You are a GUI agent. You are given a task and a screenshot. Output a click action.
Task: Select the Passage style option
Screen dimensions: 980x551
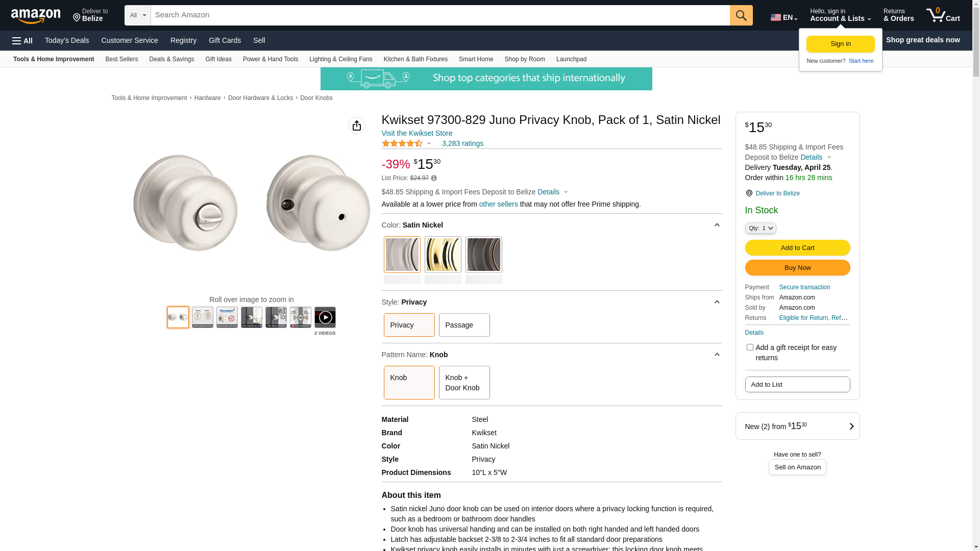tap(464, 325)
